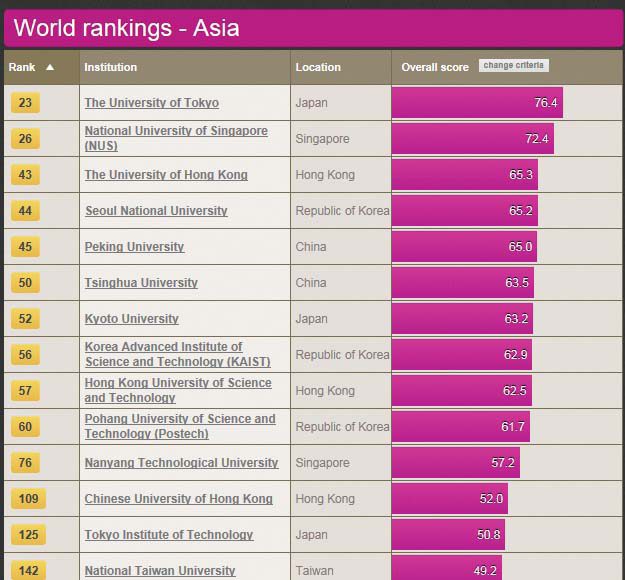Image resolution: width=625 pixels, height=580 pixels.
Task: Open Tokyo Institute of Technology link
Action: [x=169, y=535]
